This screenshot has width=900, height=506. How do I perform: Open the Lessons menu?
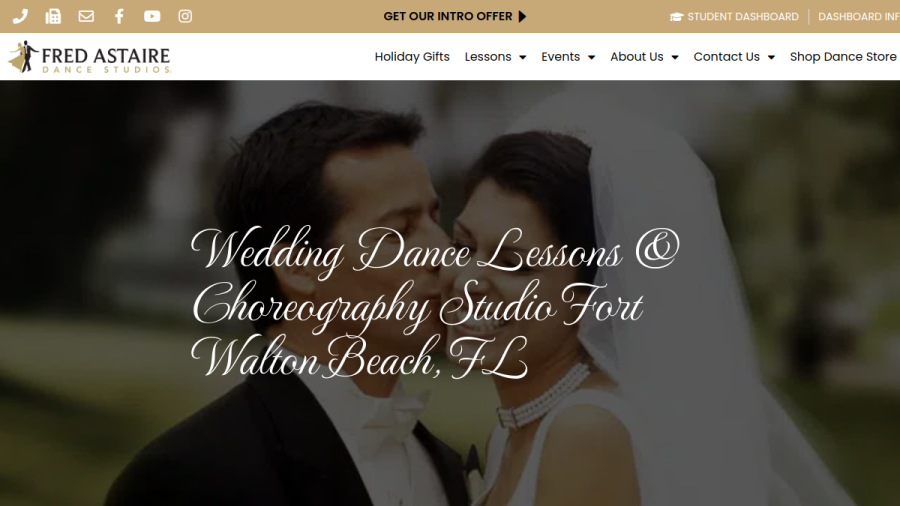pos(488,57)
